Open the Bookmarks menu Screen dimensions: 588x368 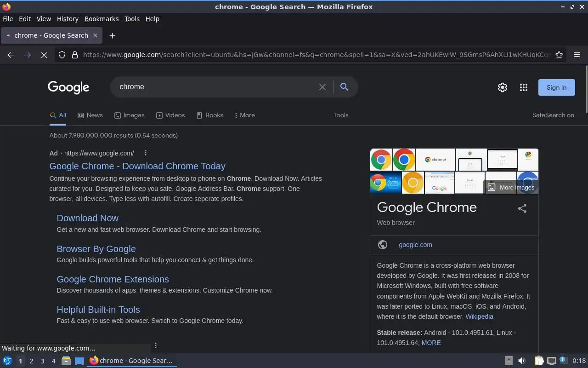(x=102, y=19)
